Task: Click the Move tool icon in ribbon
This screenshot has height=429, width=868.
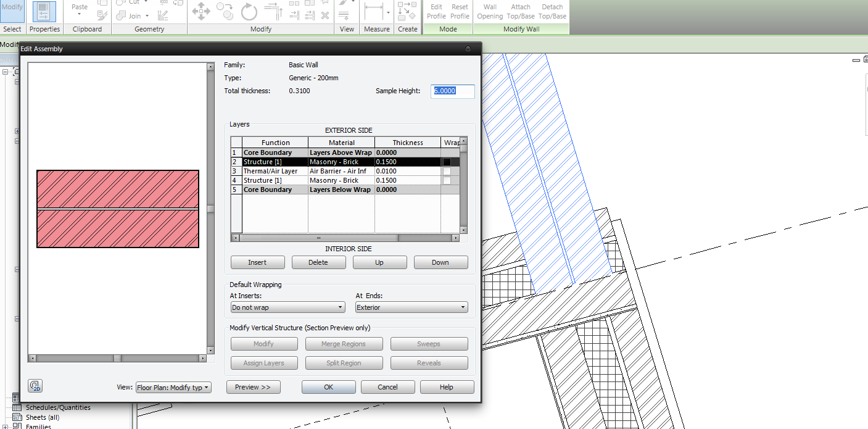Action: (x=201, y=10)
